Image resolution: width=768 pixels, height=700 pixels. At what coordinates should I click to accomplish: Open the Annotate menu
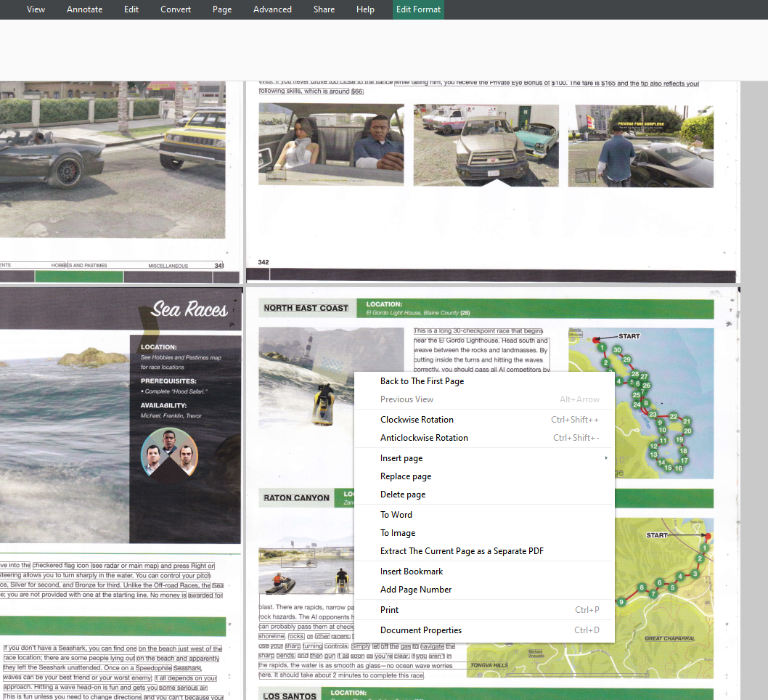(x=85, y=9)
